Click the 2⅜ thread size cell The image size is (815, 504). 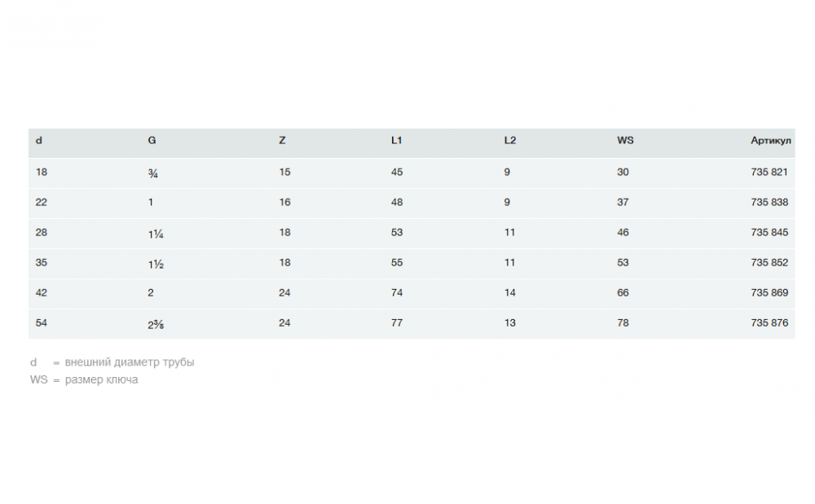[x=156, y=324]
